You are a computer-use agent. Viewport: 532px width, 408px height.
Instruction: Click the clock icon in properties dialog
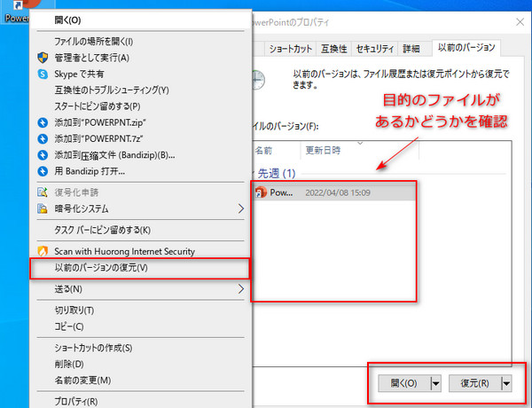(x=259, y=80)
